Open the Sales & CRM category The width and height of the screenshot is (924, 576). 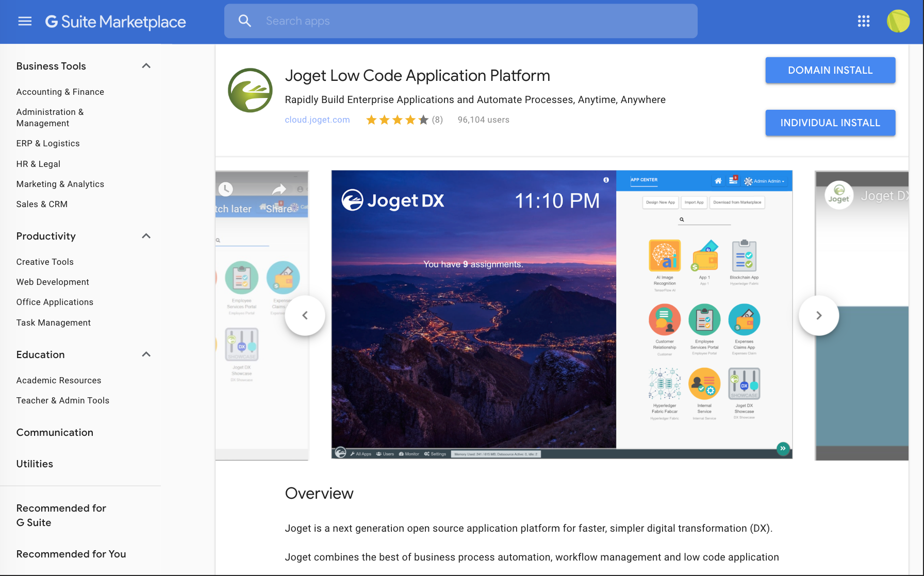coord(42,204)
